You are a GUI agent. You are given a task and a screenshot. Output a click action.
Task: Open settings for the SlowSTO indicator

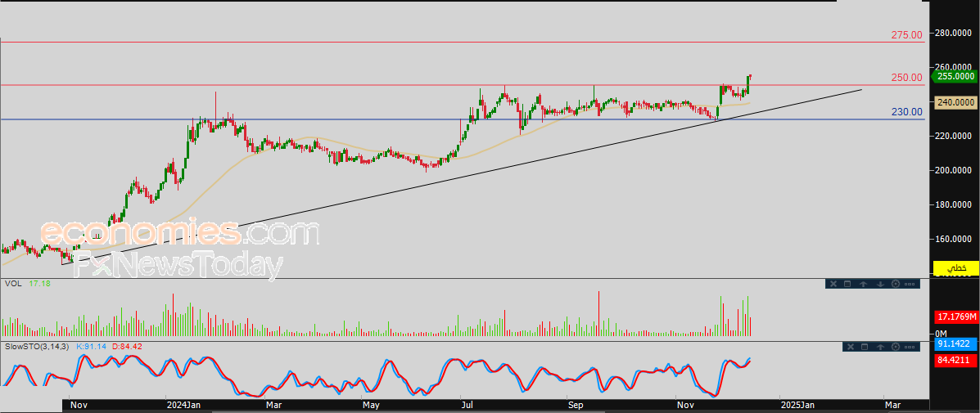pyautogui.click(x=895, y=346)
